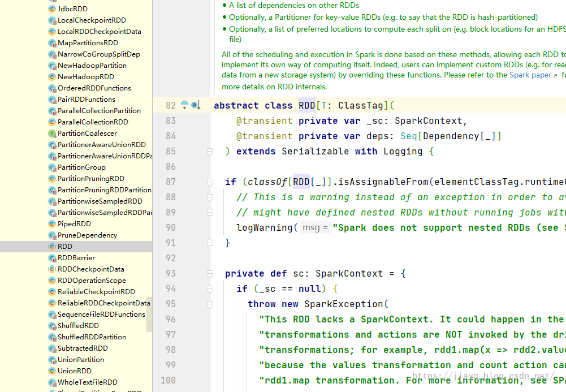Select PartitionwiseSampledRDD in the project tree

[100, 201]
